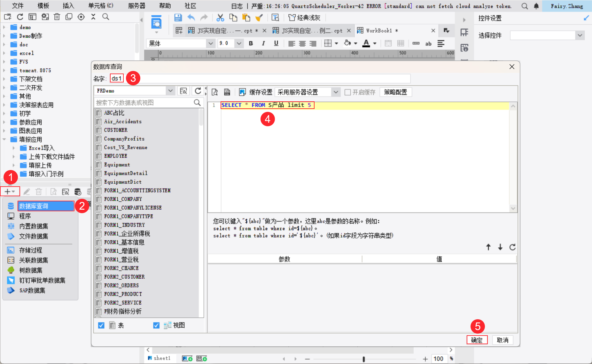Click the refresh tables icon beside FRDemo
592x364 pixels.
pyautogui.click(x=198, y=91)
